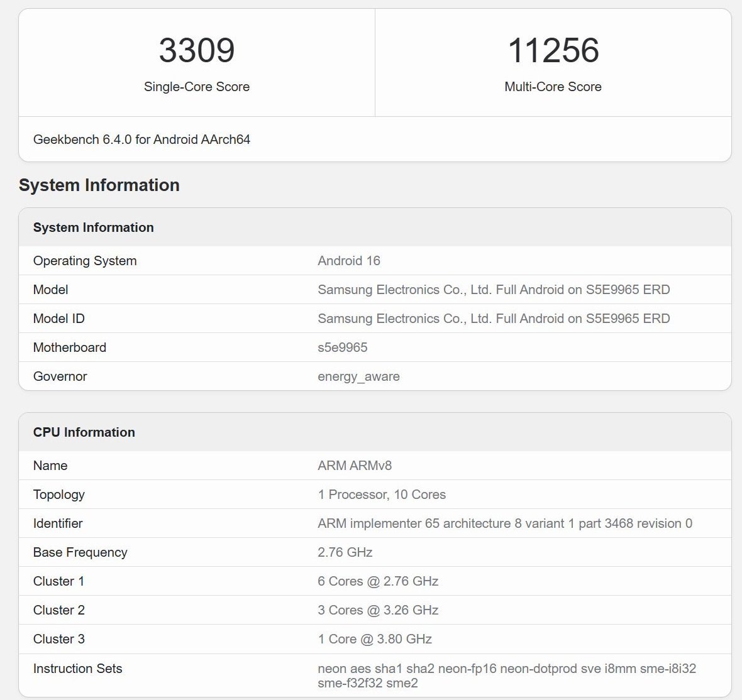Click the Model ID row label
Screen dimensions: 742x700
pyautogui.click(x=58, y=319)
